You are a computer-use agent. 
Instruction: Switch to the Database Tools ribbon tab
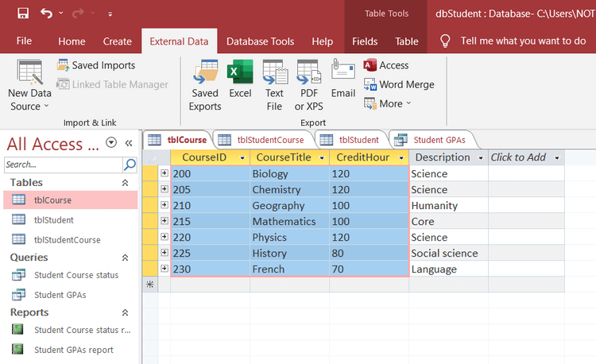pyautogui.click(x=260, y=41)
